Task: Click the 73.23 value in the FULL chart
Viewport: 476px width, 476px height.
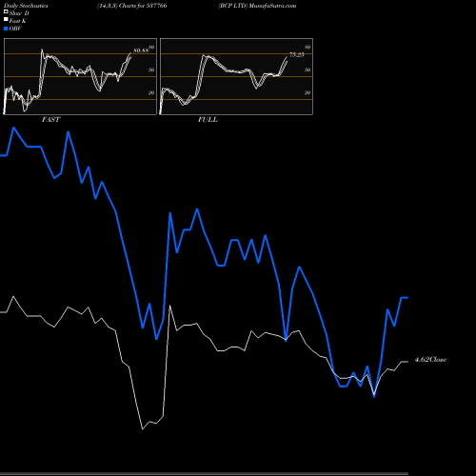Action: [x=297, y=55]
